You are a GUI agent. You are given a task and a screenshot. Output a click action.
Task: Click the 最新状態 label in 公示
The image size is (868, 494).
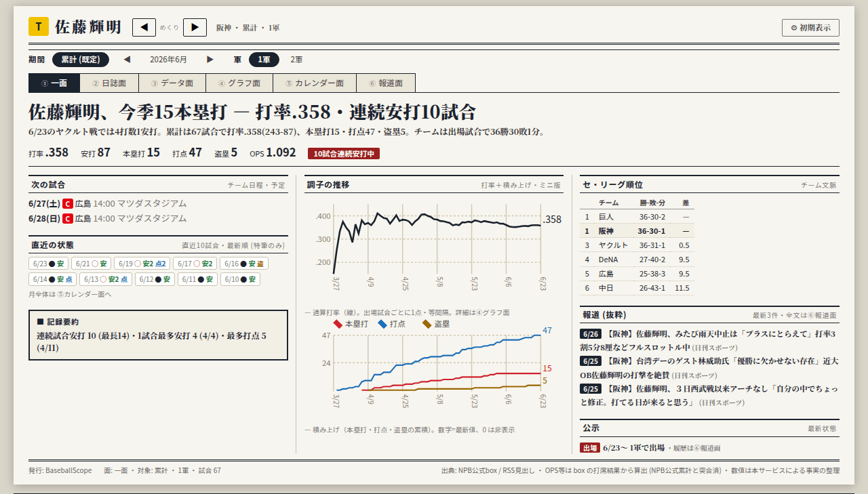[822, 429]
